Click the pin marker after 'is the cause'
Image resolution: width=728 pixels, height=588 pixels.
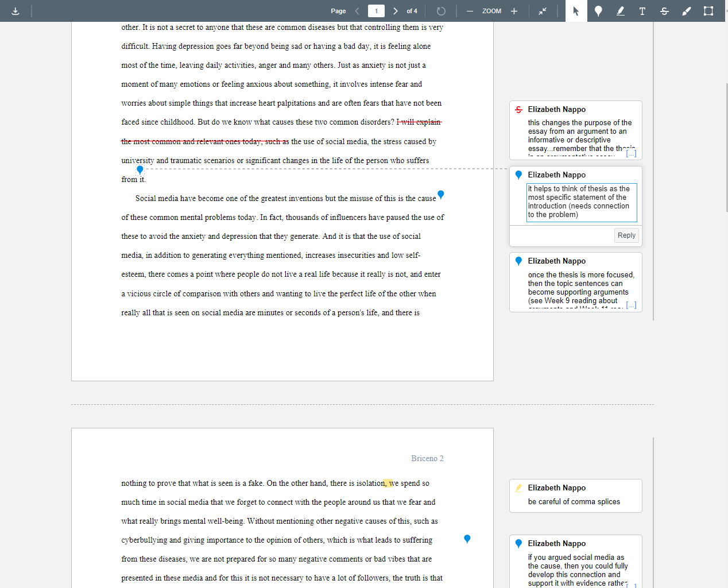(x=441, y=195)
